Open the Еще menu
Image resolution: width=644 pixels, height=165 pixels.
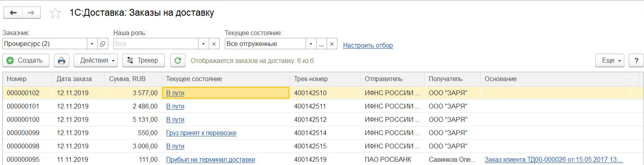click(x=609, y=61)
